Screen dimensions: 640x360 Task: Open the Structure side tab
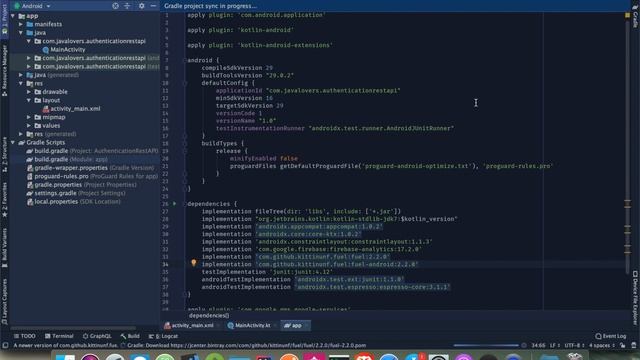(x=4, y=154)
